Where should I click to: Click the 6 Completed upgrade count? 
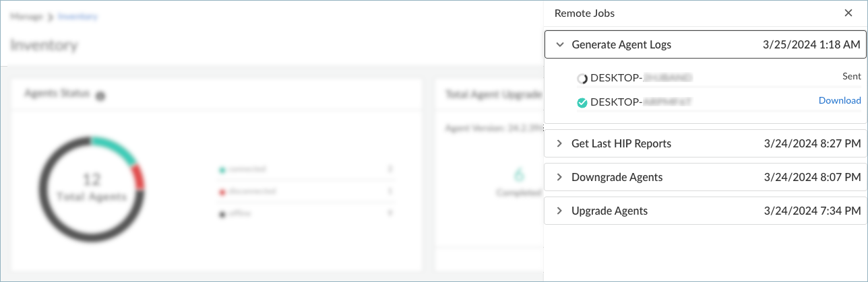(519, 180)
